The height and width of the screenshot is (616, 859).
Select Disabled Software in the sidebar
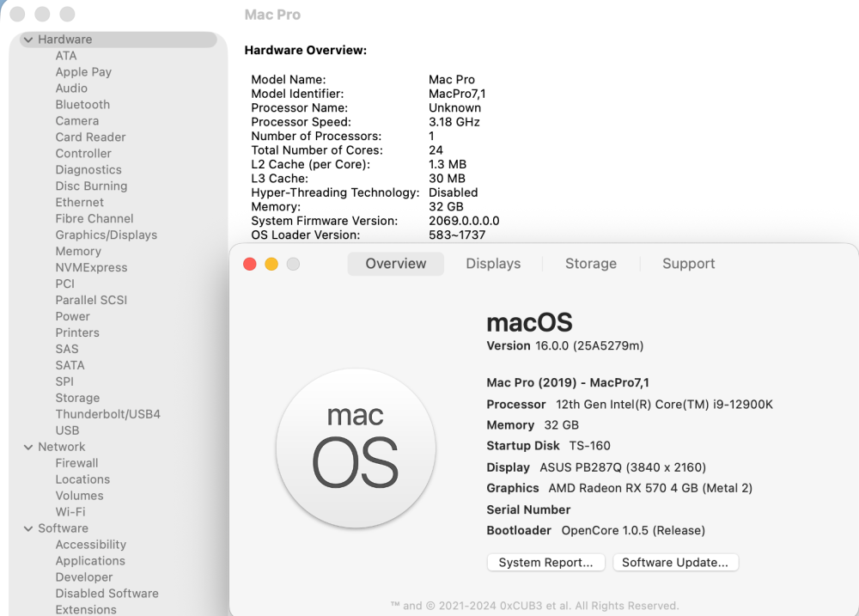[x=107, y=594]
